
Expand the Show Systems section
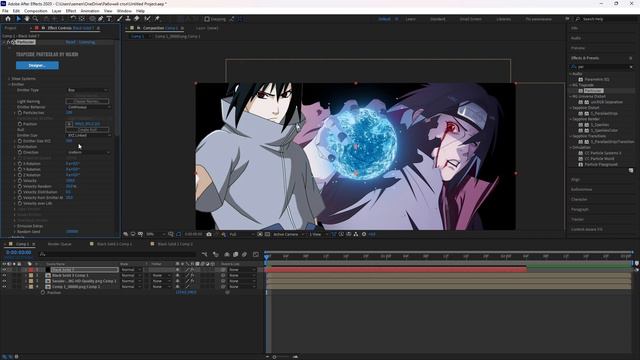(9, 79)
